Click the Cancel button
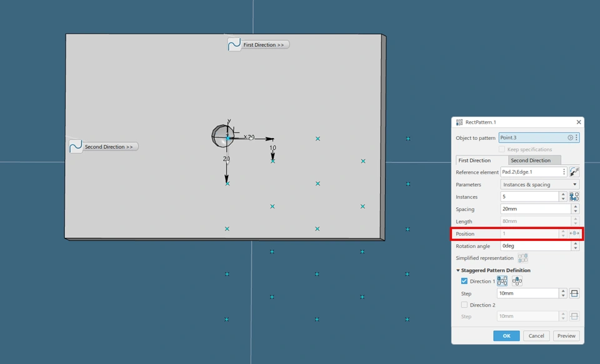The image size is (600, 364). (x=536, y=336)
